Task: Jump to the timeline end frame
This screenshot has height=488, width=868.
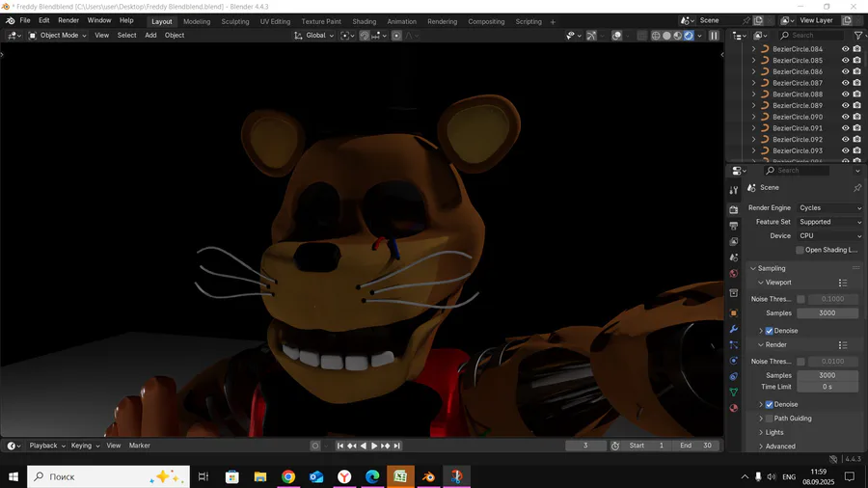Action: 397,446
